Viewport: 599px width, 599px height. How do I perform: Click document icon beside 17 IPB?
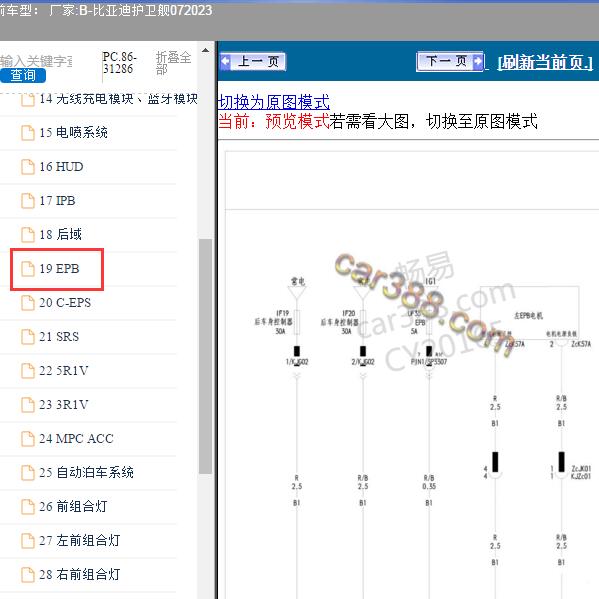(28, 201)
